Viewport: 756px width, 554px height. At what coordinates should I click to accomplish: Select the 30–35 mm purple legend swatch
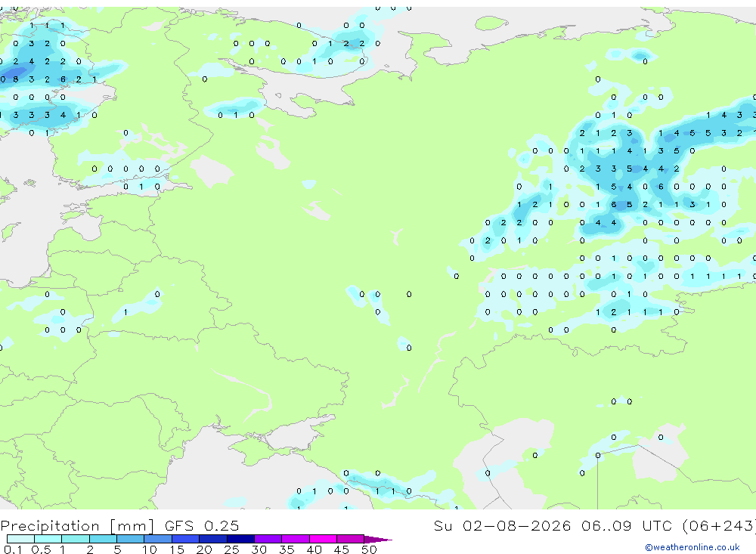(x=268, y=539)
